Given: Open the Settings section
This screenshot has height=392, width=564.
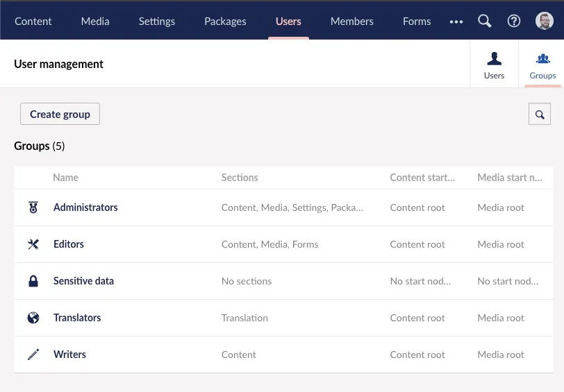Looking at the screenshot, I should click(157, 22).
